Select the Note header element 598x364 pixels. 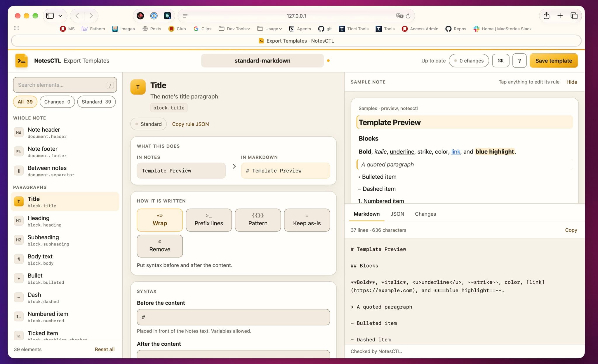65,133
